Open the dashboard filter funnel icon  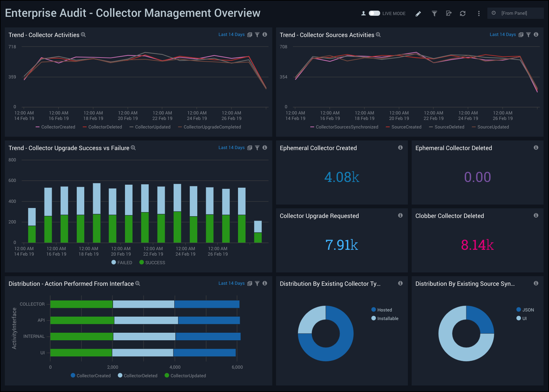pyautogui.click(x=434, y=14)
